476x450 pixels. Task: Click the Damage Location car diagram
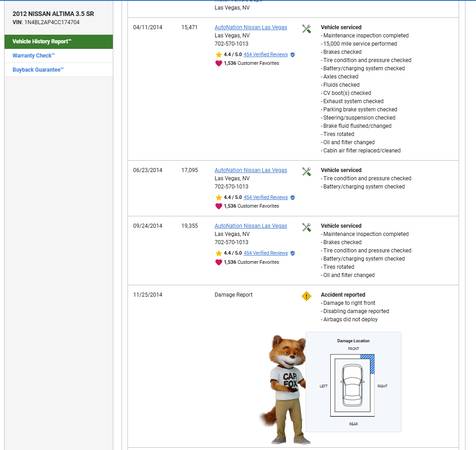point(352,385)
